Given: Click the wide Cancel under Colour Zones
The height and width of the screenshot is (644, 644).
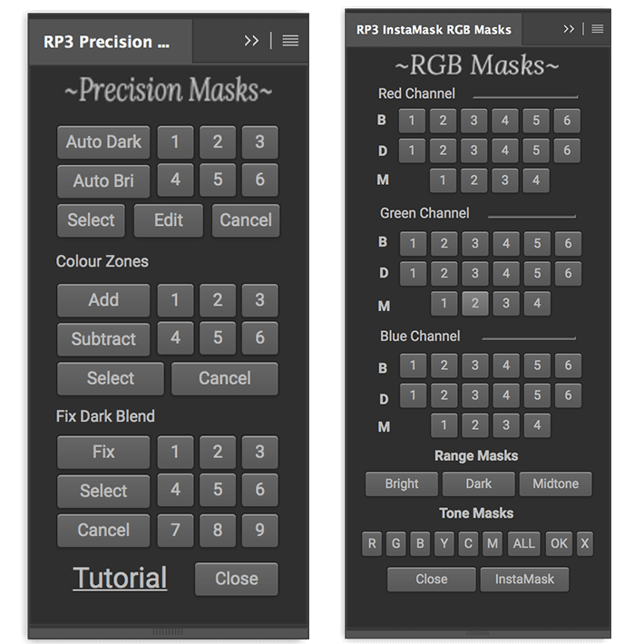Looking at the screenshot, I should (225, 378).
